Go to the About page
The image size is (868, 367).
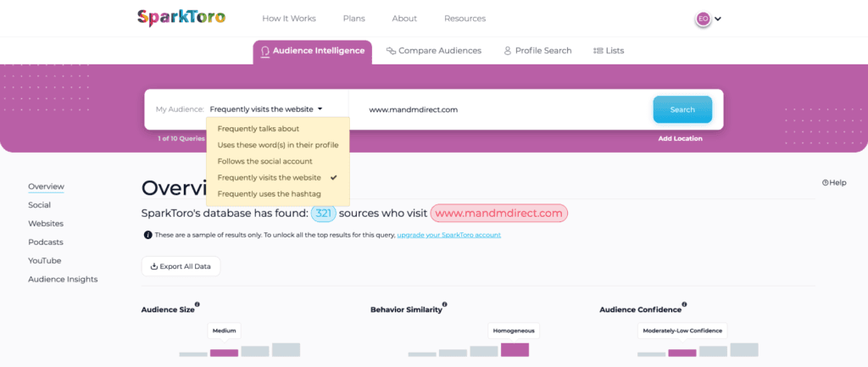(404, 19)
